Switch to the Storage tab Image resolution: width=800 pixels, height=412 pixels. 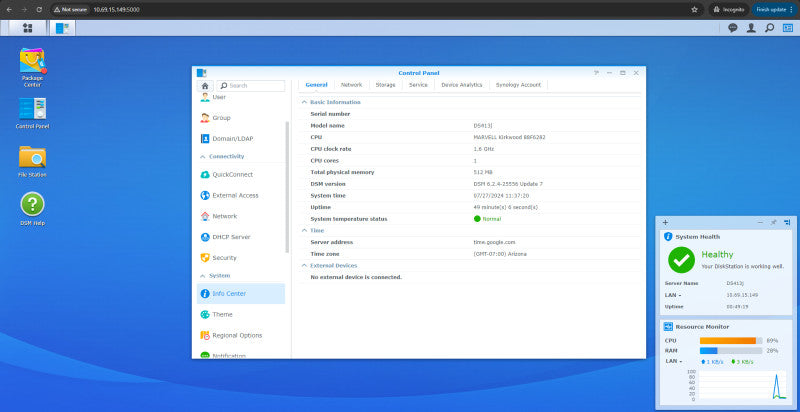tap(385, 85)
